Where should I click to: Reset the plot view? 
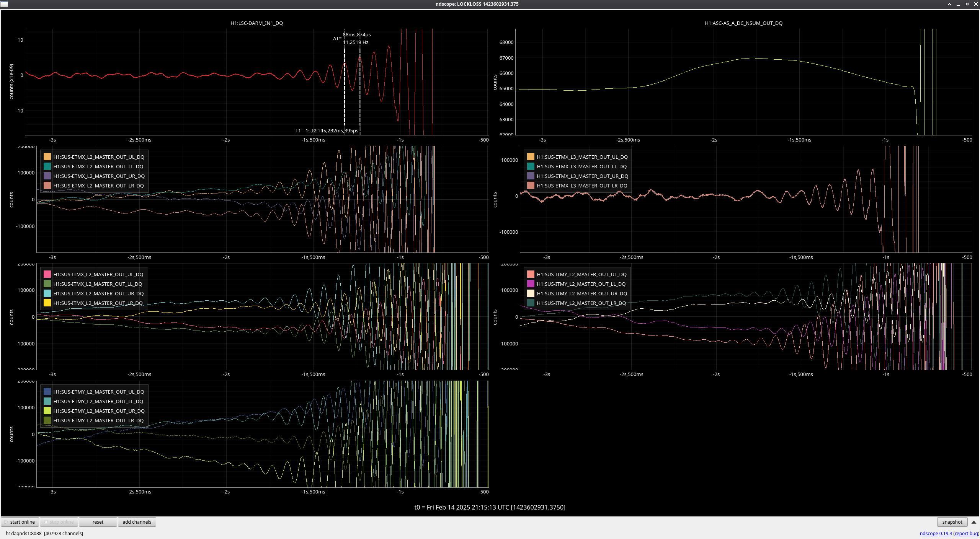[98, 522]
